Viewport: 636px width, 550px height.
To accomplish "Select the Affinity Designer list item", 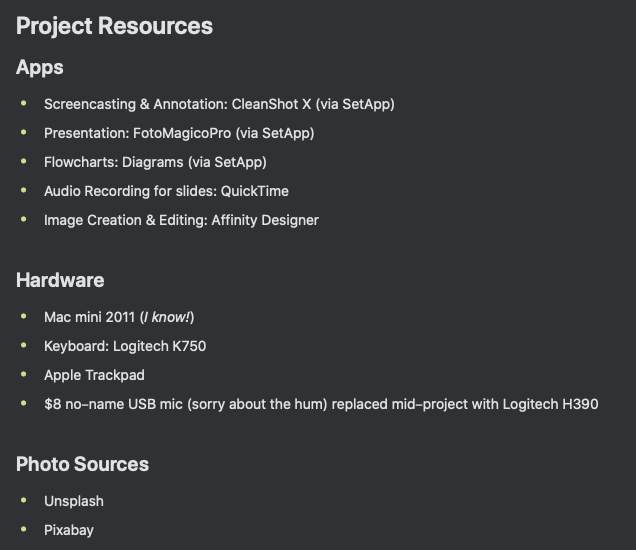I will (181, 220).
